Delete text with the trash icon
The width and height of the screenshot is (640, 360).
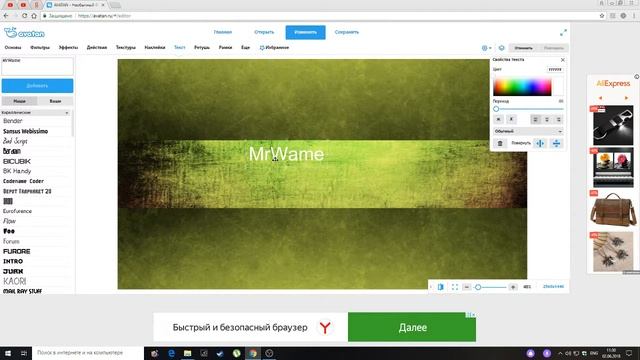(500, 143)
